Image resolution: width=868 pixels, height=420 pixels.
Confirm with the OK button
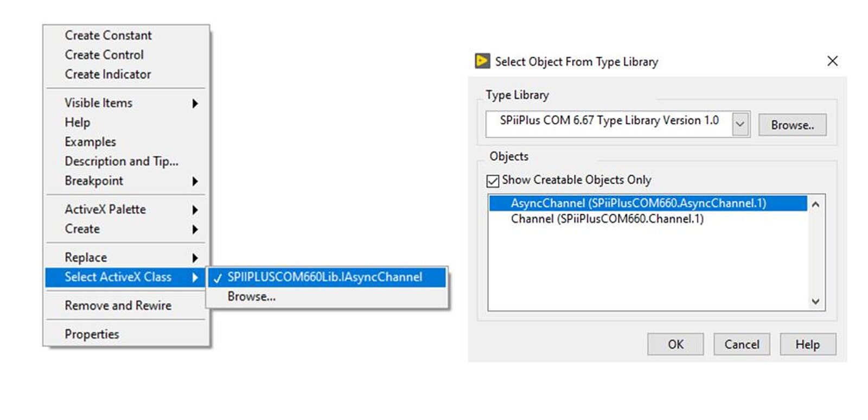(675, 344)
